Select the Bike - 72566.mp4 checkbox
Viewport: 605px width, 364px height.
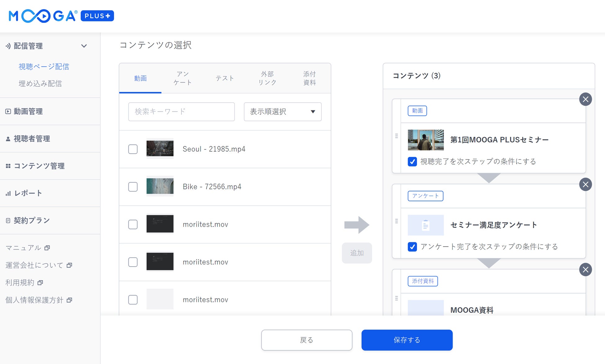(133, 187)
